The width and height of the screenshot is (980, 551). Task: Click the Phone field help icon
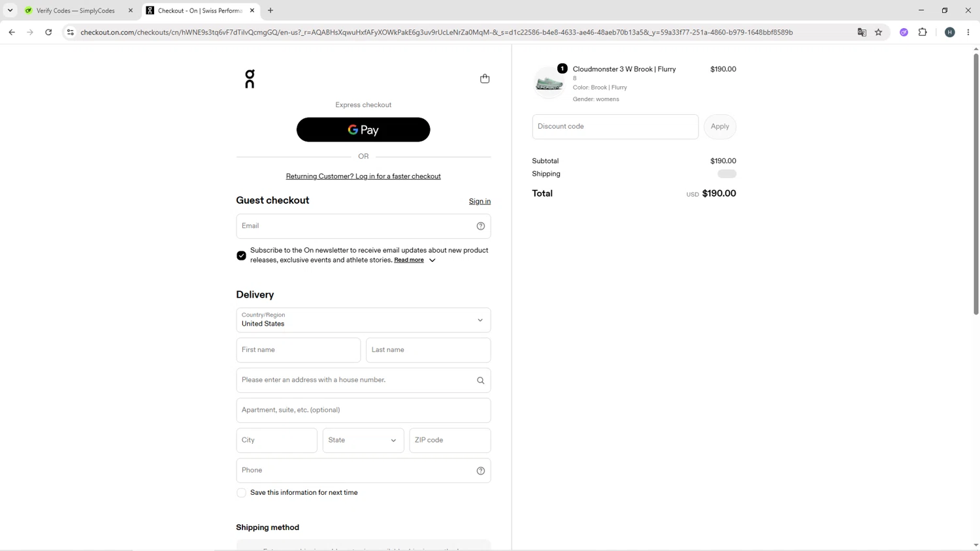tap(481, 471)
